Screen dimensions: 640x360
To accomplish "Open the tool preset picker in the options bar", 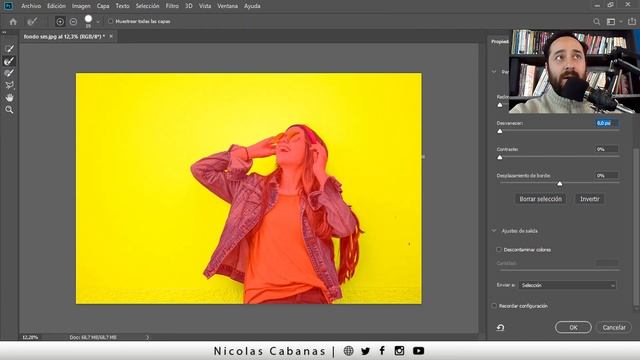I will (32, 22).
